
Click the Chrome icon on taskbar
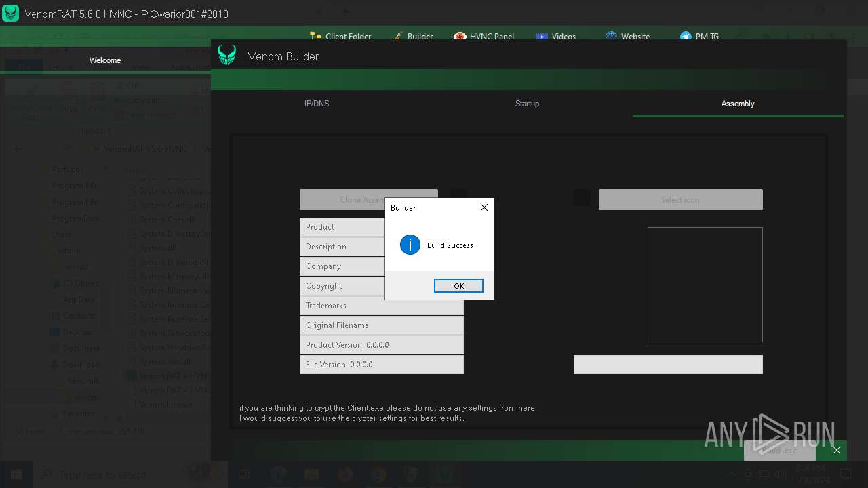click(x=378, y=474)
